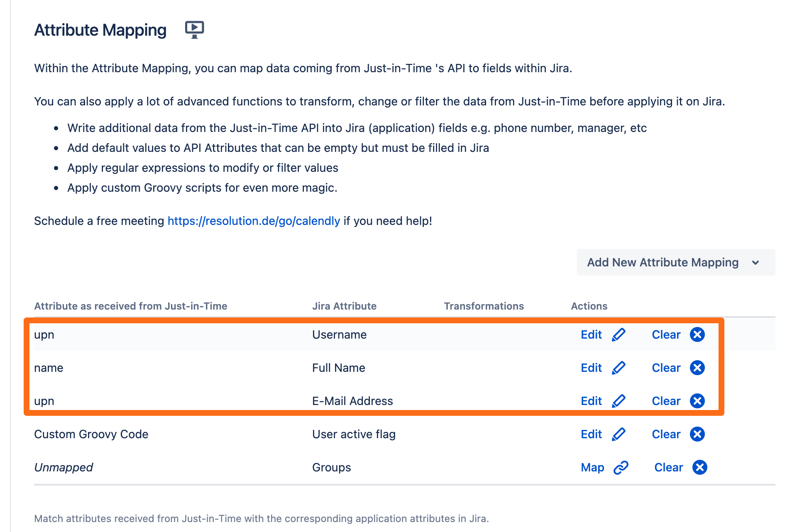Click the X icon in Groups row
This screenshot has width=797, height=532.
700,467
